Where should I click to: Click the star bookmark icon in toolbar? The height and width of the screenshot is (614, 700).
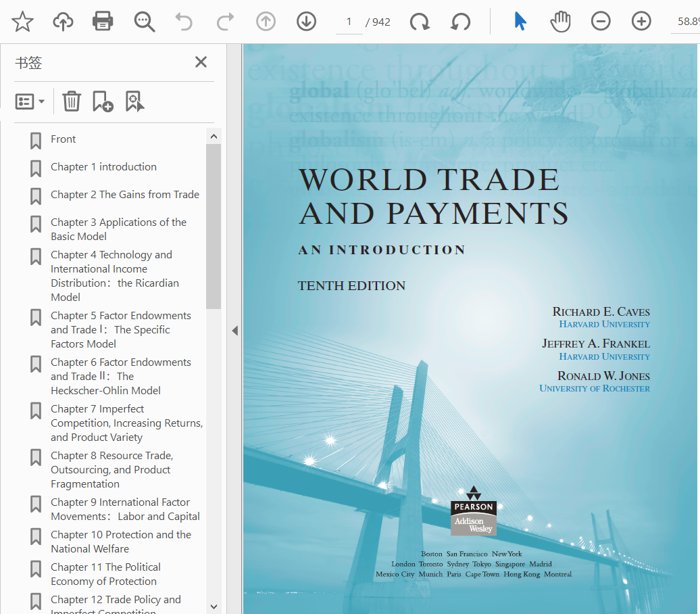pyautogui.click(x=22, y=22)
